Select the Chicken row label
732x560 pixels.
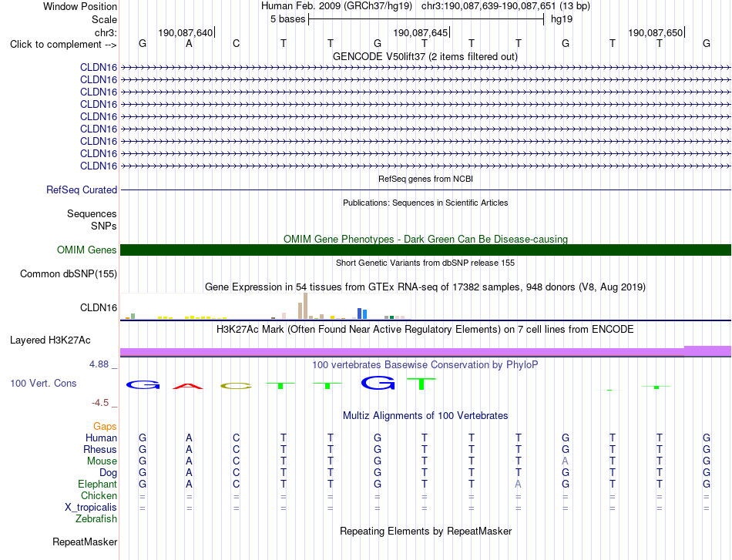click(x=99, y=495)
